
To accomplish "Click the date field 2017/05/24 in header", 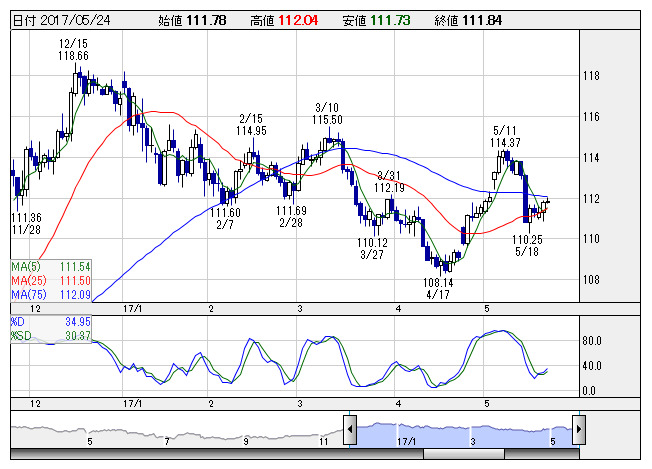I will 75,20.
